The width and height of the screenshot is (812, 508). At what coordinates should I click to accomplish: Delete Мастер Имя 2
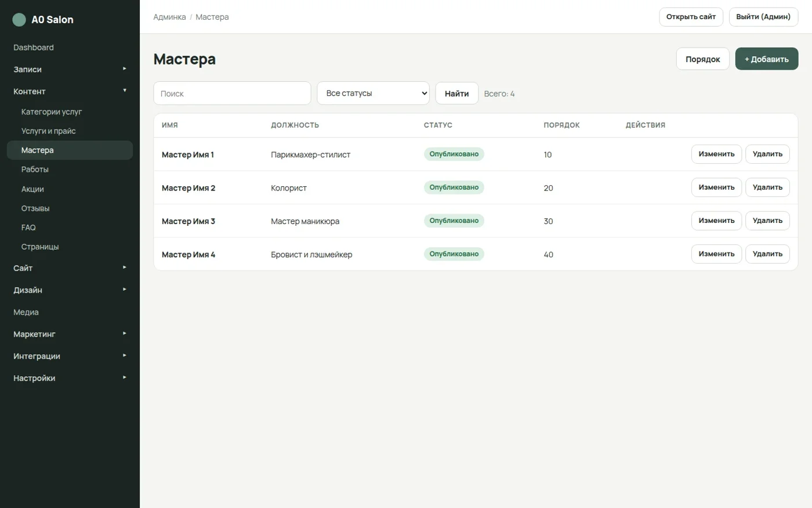(x=767, y=187)
